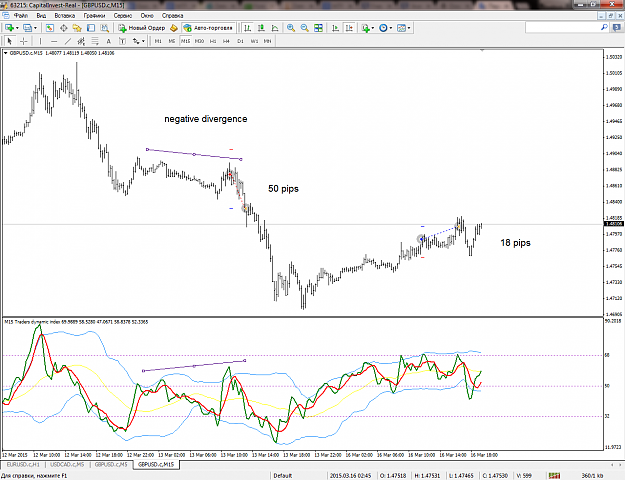Toggle Market Watch window icon
This screenshot has width=625, height=480.
(x=49, y=28)
